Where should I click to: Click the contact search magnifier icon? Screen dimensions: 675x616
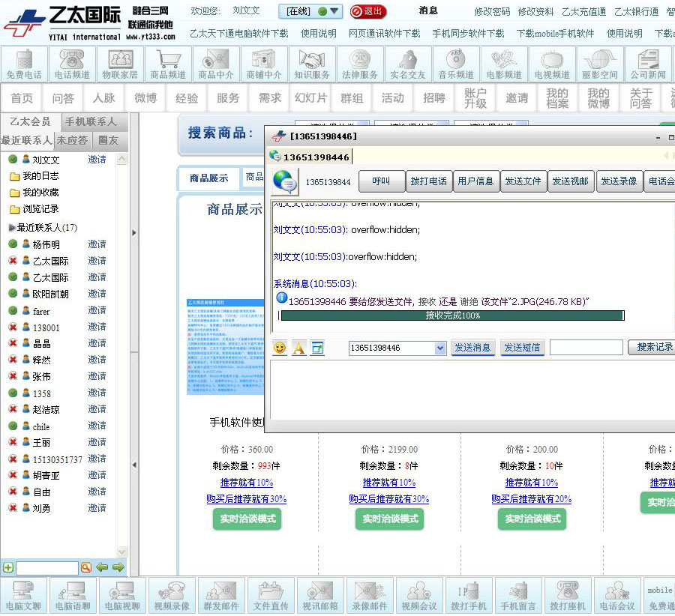click(x=86, y=567)
